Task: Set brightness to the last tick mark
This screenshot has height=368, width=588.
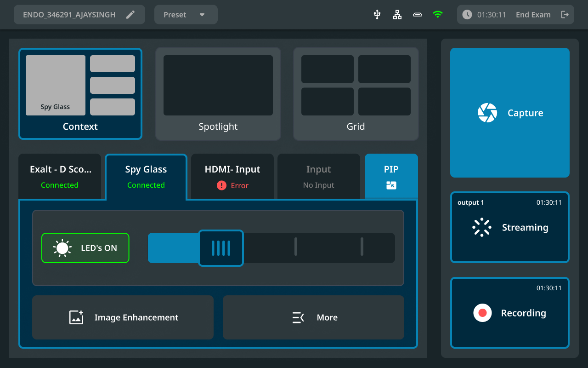Action: [x=362, y=247]
